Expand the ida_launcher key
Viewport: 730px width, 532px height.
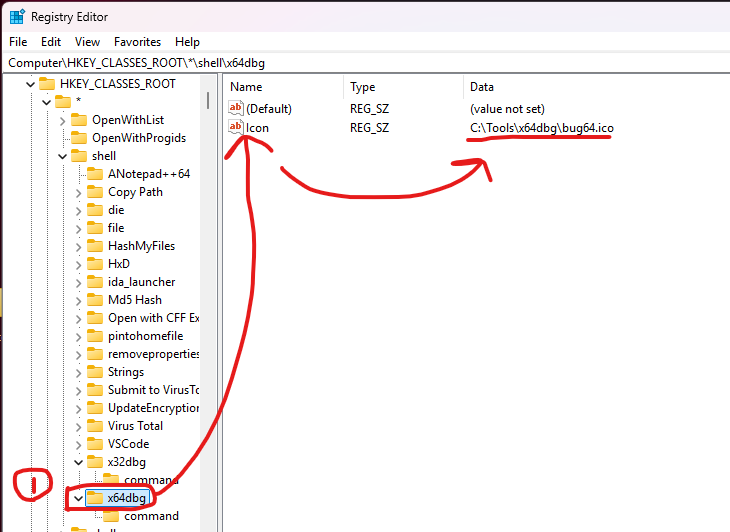point(78,283)
